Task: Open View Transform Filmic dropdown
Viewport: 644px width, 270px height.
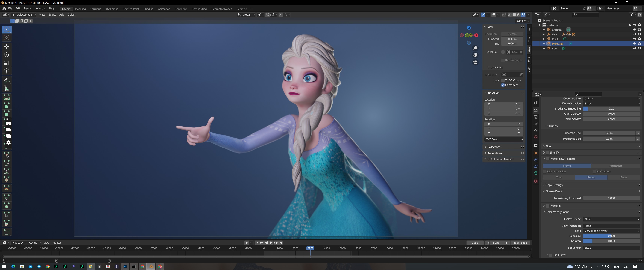Action: (611, 226)
